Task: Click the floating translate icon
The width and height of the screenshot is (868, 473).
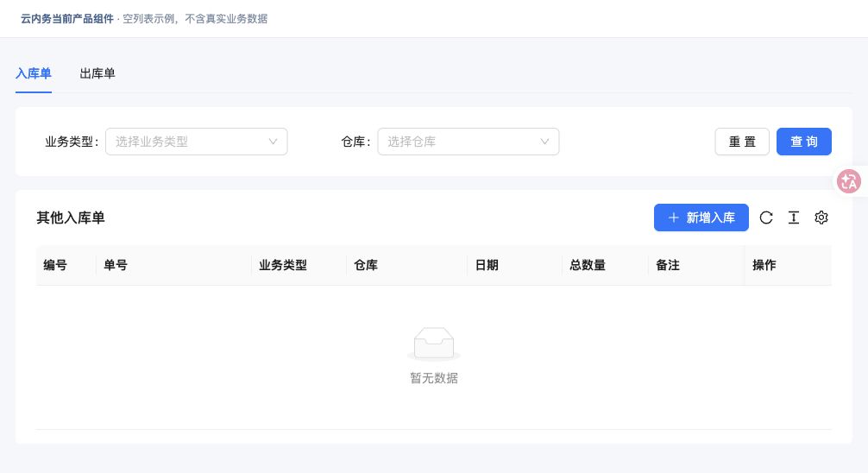Action: point(849,181)
